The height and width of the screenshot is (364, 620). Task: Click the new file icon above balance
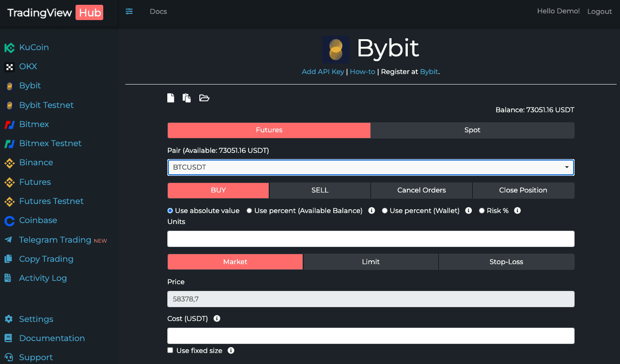[171, 98]
